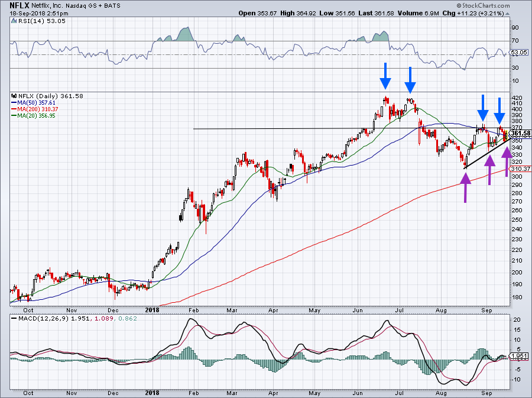Select the MA(50) 357.61 legend entry
The width and height of the screenshot is (532, 398).
pyautogui.click(x=36, y=103)
